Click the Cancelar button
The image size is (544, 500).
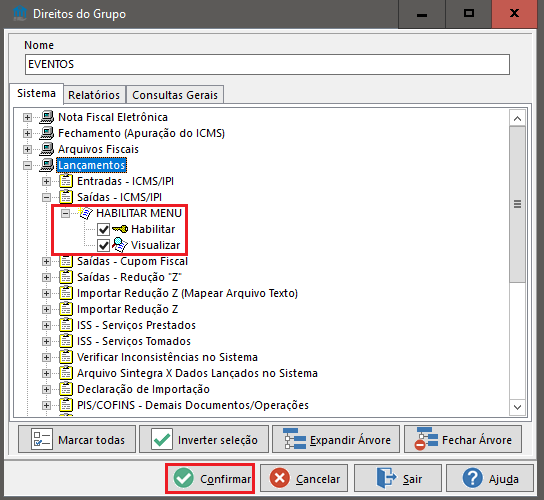tap(304, 478)
